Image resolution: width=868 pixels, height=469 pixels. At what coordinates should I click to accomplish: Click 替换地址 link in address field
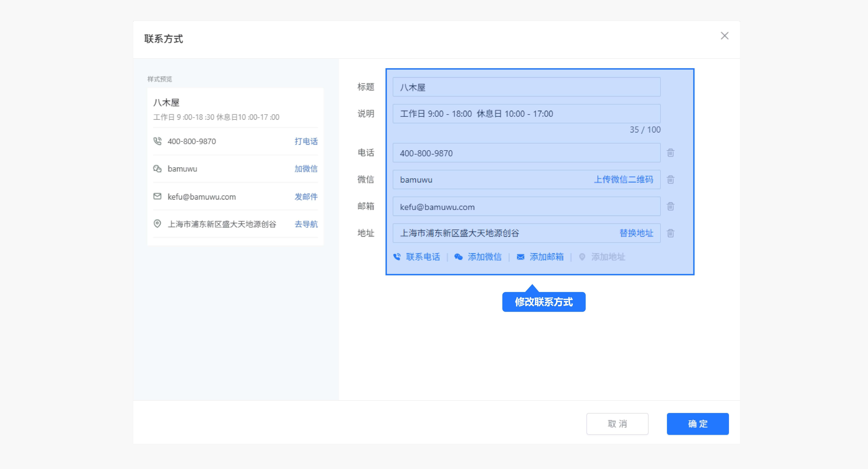[x=636, y=233]
